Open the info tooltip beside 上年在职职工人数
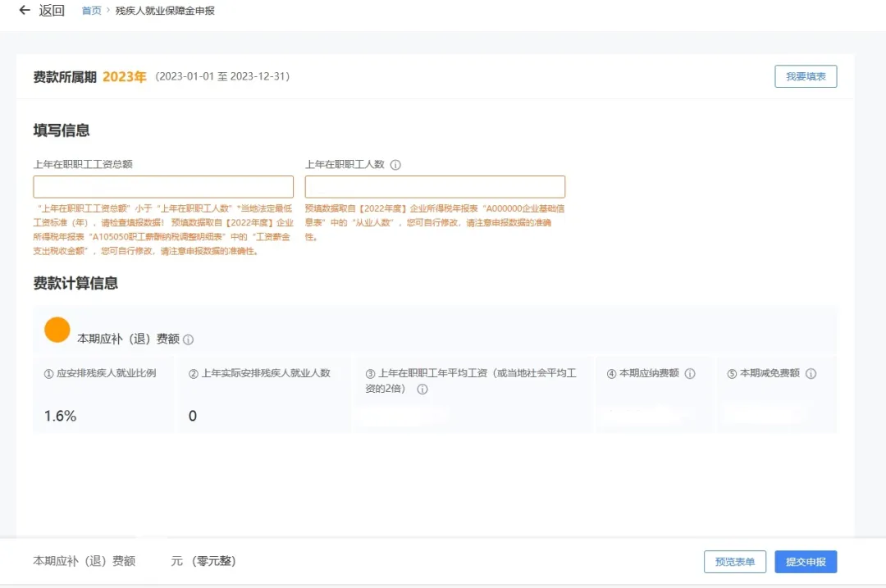This screenshot has width=886, height=588. click(396, 165)
